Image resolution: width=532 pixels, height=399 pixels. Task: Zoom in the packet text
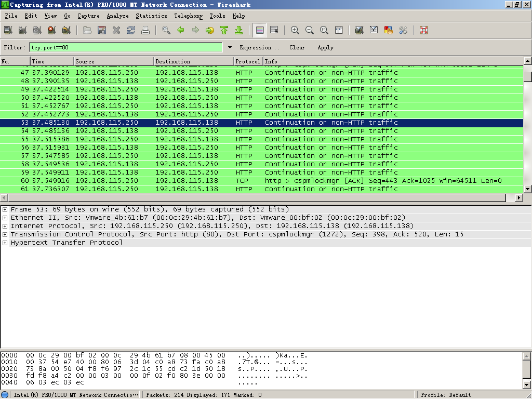pyautogui.click(x=295, y=30)
